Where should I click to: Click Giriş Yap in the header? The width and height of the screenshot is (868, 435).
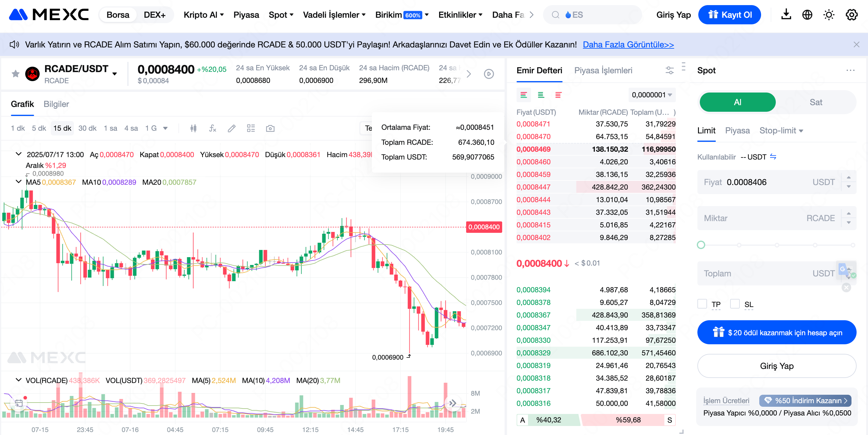pyautogui.click(x=673, y=15)
